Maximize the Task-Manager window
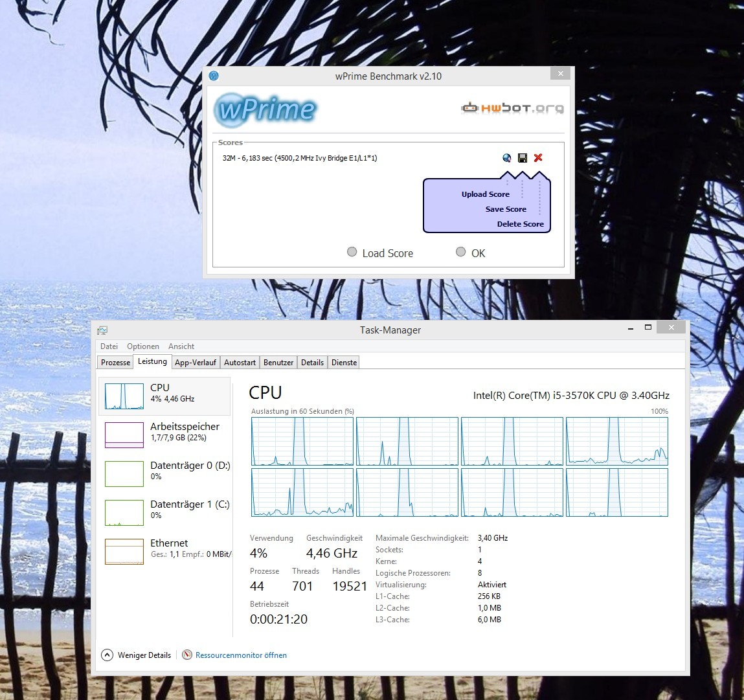The width and height of the screenshot is (744, 700). click(x=648, y=328)
